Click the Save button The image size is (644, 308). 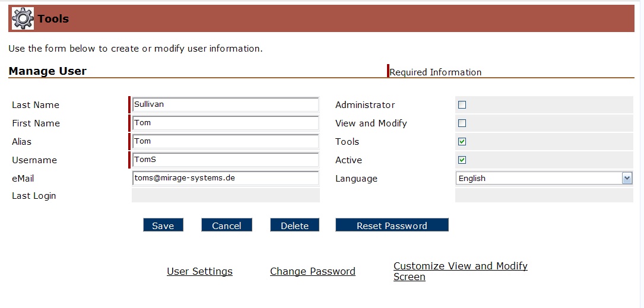point(163,226)
